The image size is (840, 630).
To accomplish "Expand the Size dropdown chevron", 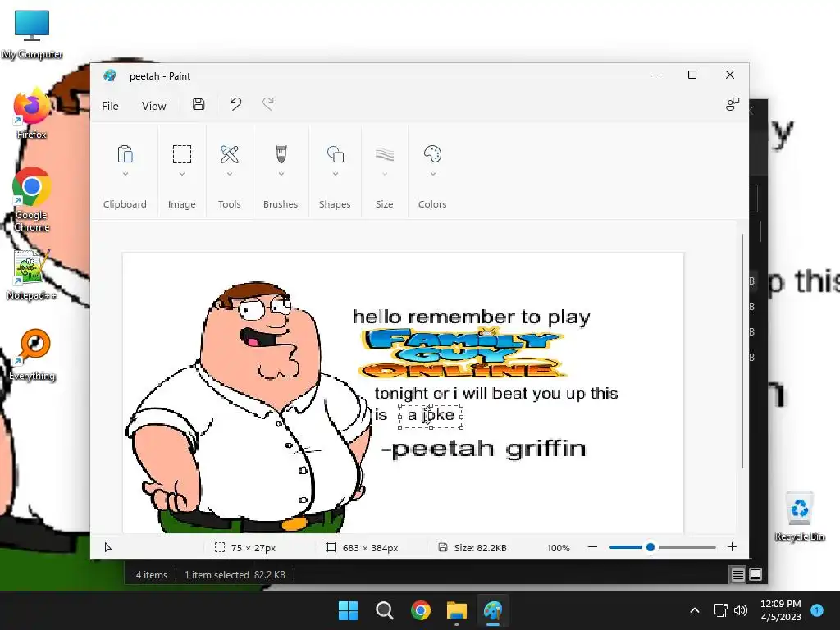I will (385, 174).
